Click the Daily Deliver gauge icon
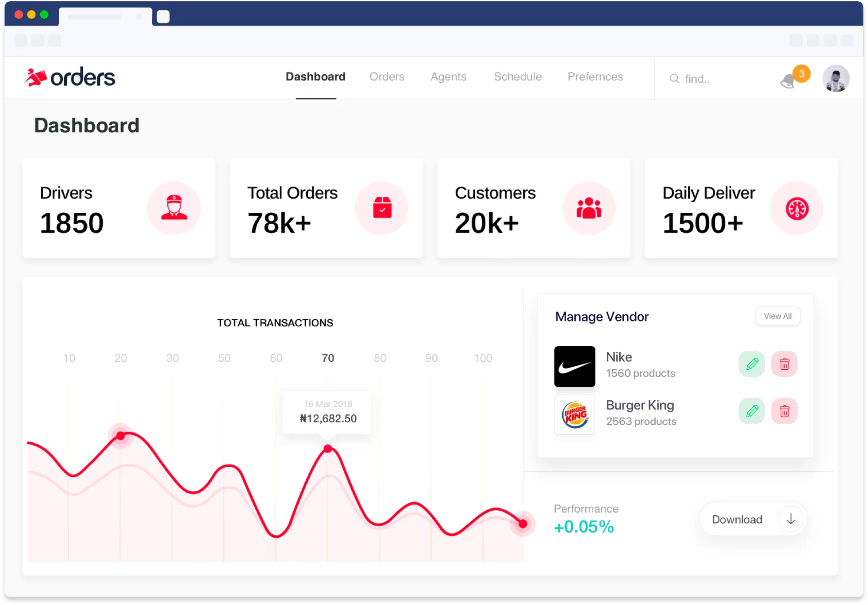 [797, 208]
